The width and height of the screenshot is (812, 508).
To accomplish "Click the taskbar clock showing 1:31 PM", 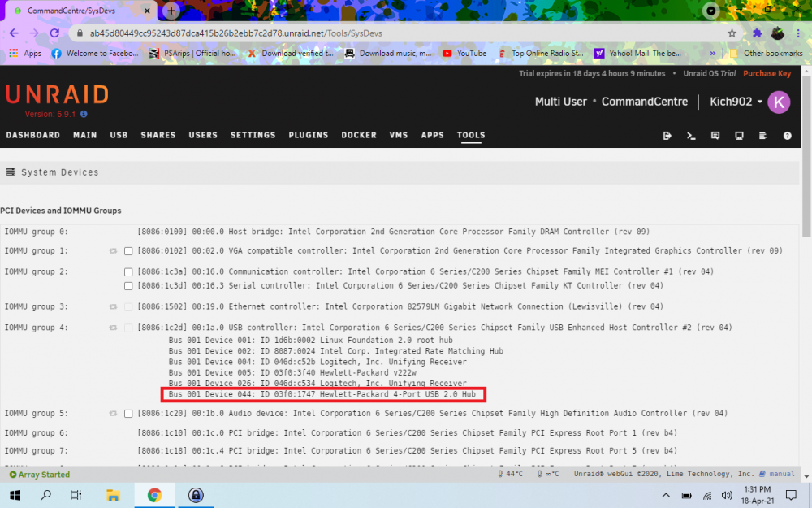I will pyautogui.click(x=757, y=495).
